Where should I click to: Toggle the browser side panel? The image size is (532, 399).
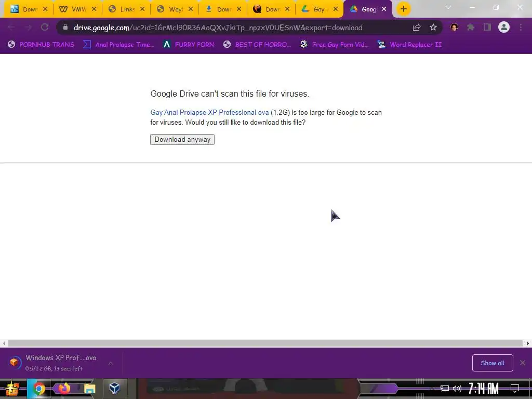(487, 28)
